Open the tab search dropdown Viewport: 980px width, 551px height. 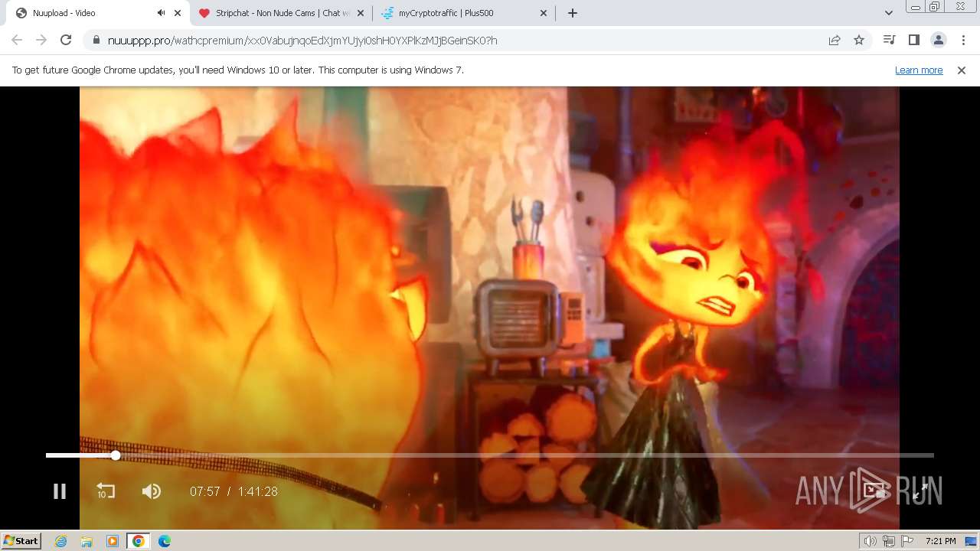click(888, 13)
